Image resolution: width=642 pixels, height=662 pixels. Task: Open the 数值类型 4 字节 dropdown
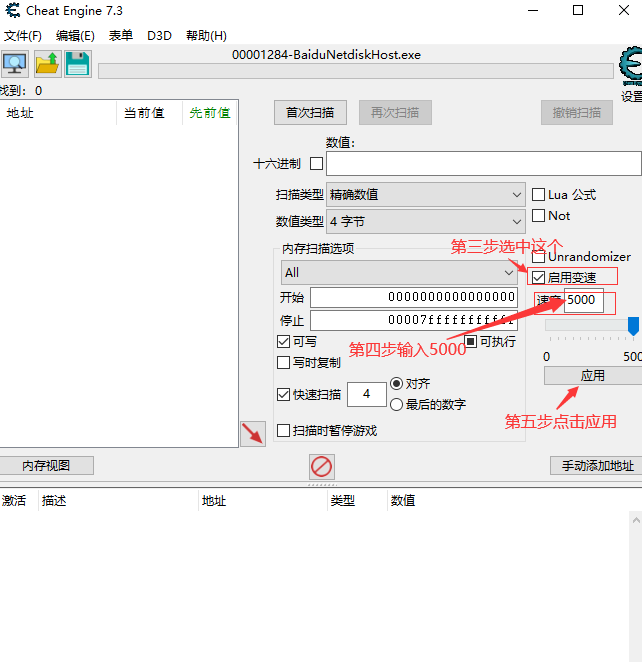426,221
